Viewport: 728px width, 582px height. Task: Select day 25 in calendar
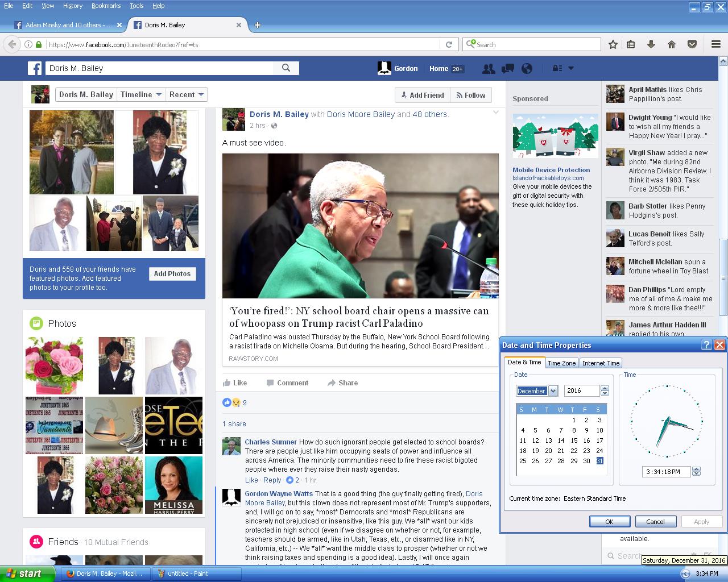523,461
